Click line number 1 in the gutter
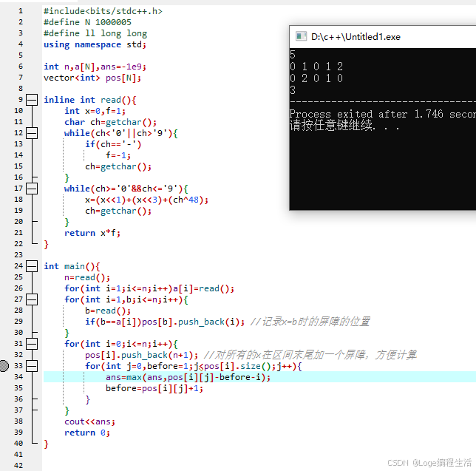 (21, 11)
